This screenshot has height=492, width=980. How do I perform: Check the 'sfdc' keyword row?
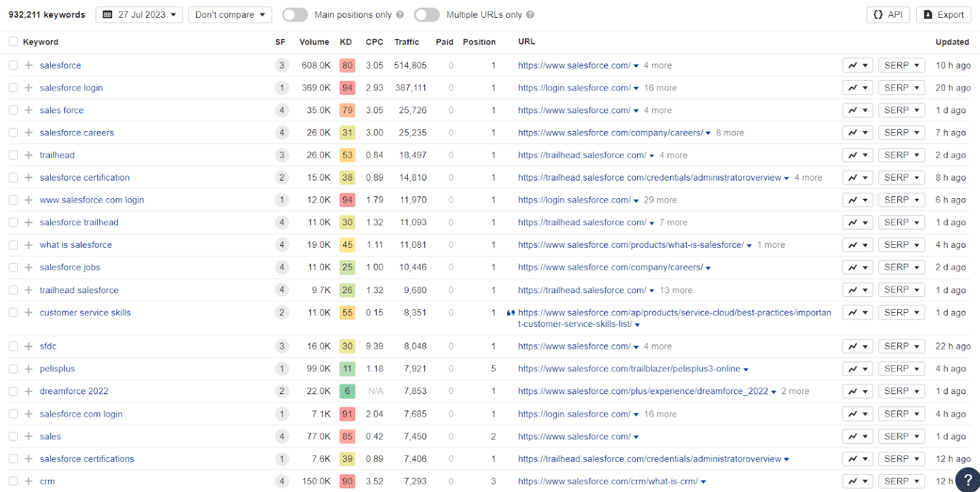(13, 346)
